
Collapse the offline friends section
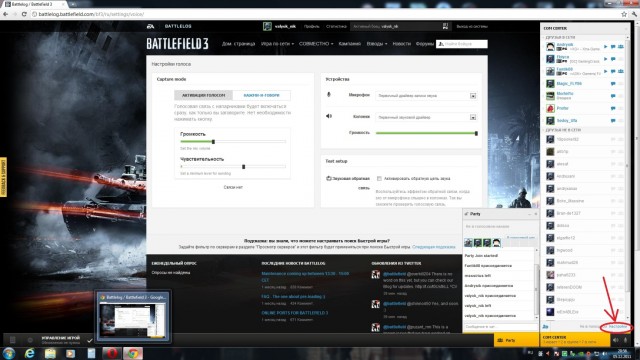click(562, 130)
